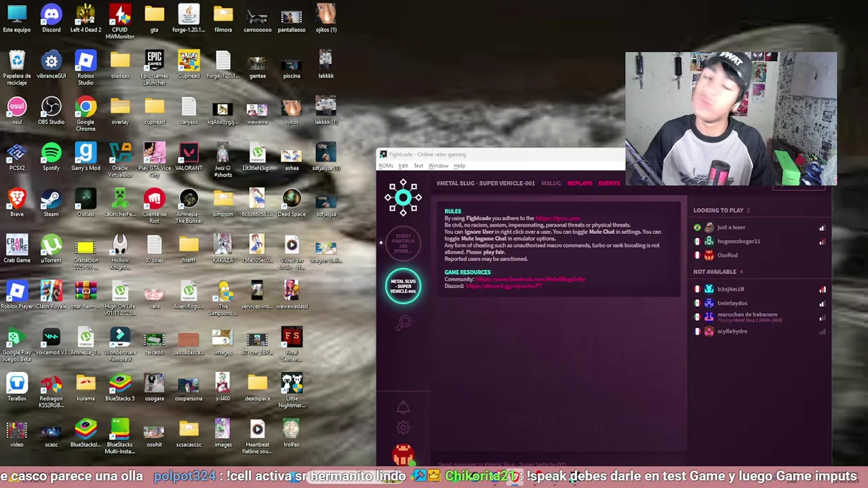The image size is (868, 488).
Task: Open the Outlast game shortcut
Action: [85, 203]
